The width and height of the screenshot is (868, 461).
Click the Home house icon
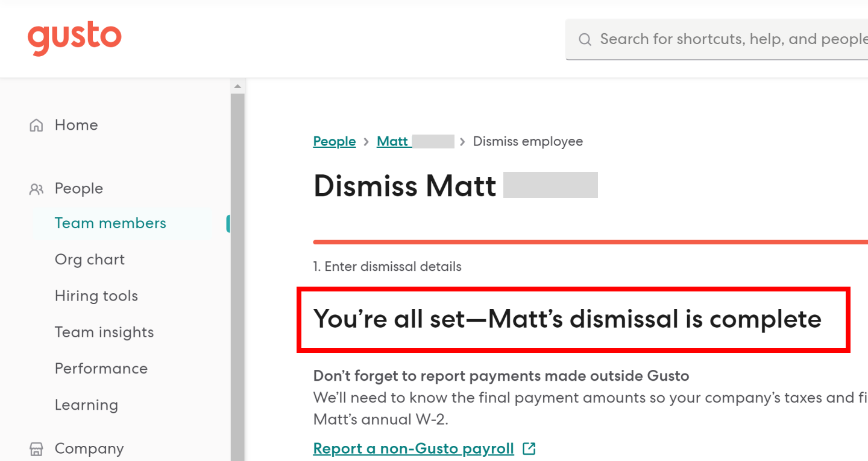click(36, 126)
